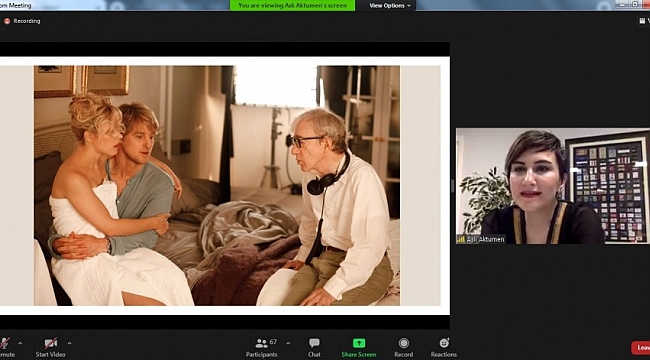Toggle the microphone mute button

5,348
